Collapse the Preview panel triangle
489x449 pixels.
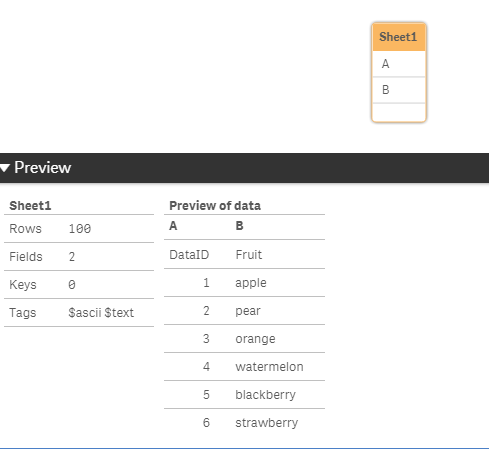pyautogui.click(x=5, y=168)
